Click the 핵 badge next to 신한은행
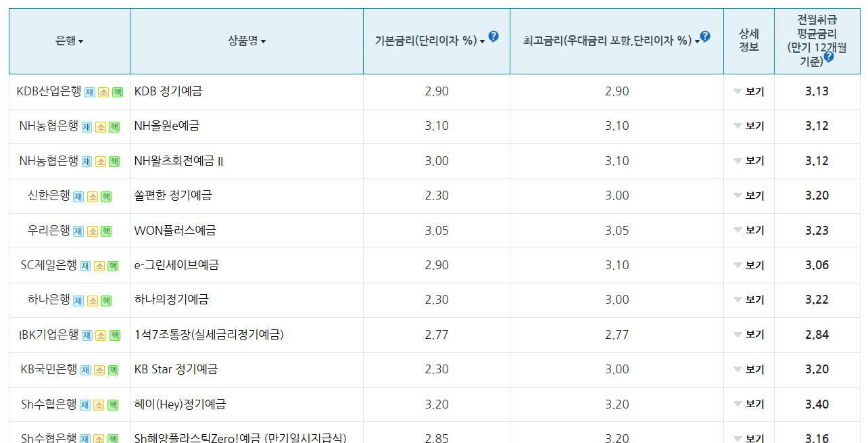The image size is (868, 443). coord(106,197)
